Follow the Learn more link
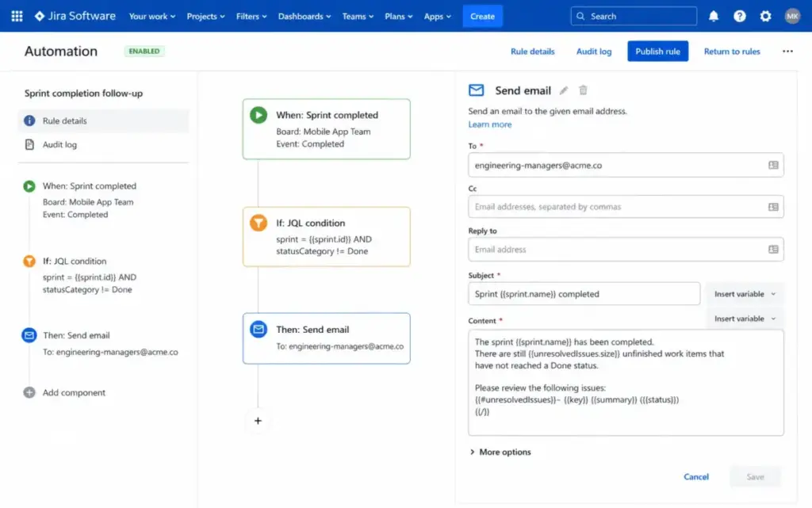The height and width of the screenshot is (508, 812). pyautogui.click(x=490, y=124)
